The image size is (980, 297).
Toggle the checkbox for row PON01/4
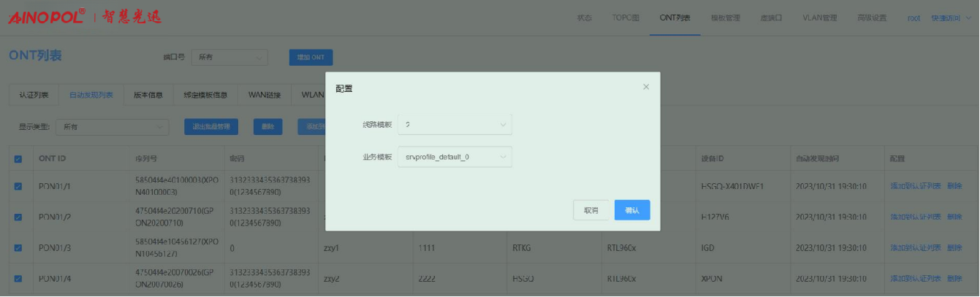pos(18,278)
